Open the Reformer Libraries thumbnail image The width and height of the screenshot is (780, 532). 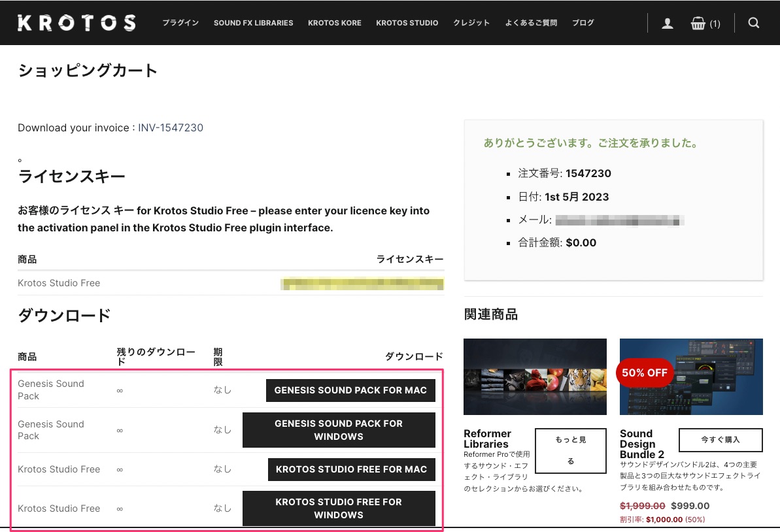point(535,377)
